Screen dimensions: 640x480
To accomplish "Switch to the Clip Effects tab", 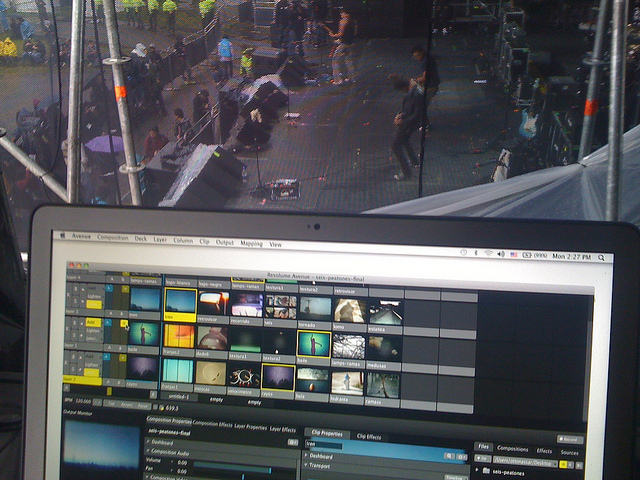I will pos(367,436).
